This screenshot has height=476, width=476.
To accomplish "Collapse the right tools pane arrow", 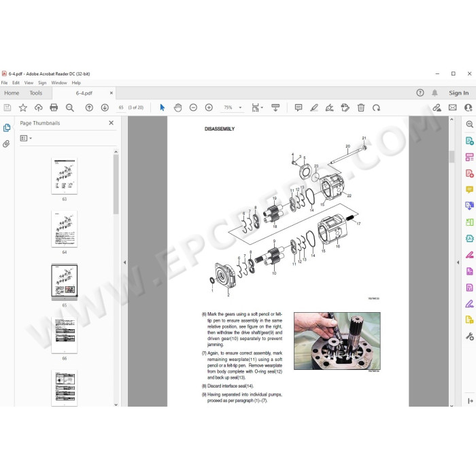I will [458, 262].
